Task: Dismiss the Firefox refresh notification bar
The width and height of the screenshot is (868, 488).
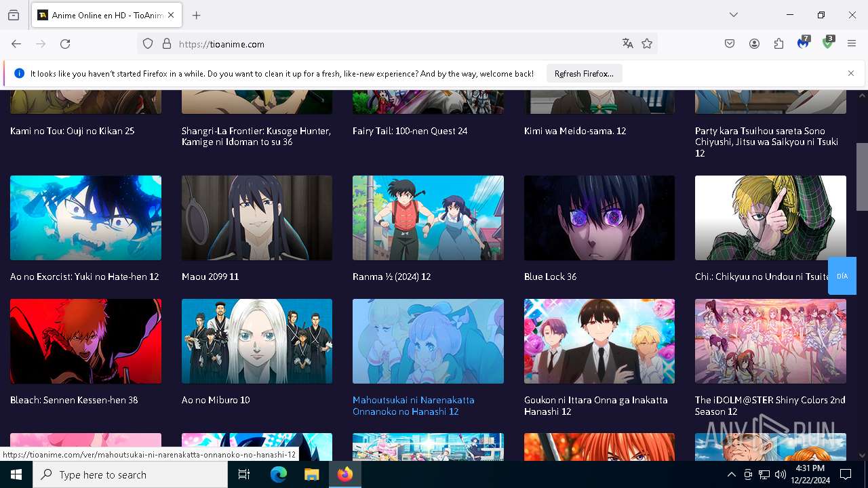Action: (x=851, y=73)
